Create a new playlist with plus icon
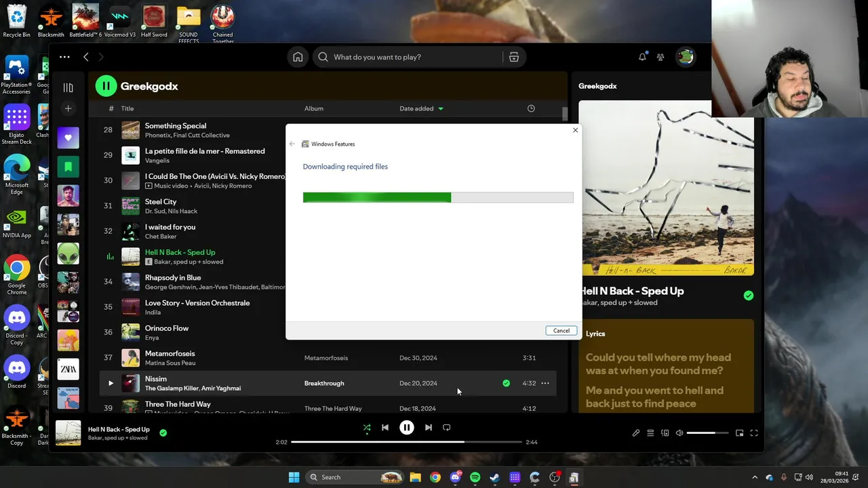Image resolution: width=868 pixels, height=488 pixels. [x=68, y=108]
